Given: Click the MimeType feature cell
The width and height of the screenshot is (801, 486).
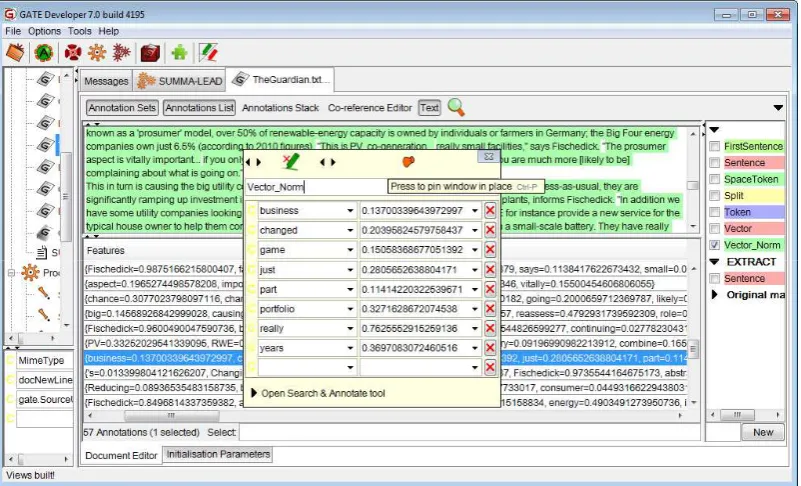Looking at the screenshot, I should (x=44, y=361).
